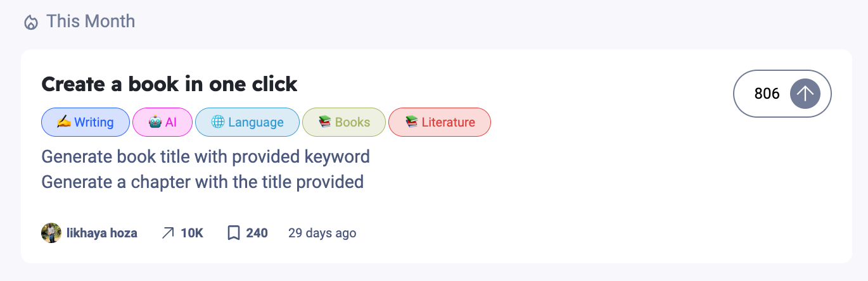Click the 806 upvote count
This screenshot has height=281, width=868.
point(767,94)
